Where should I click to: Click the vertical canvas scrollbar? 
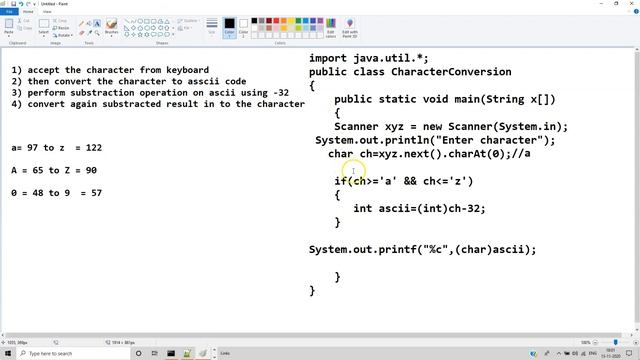click(x=637, y=188)
